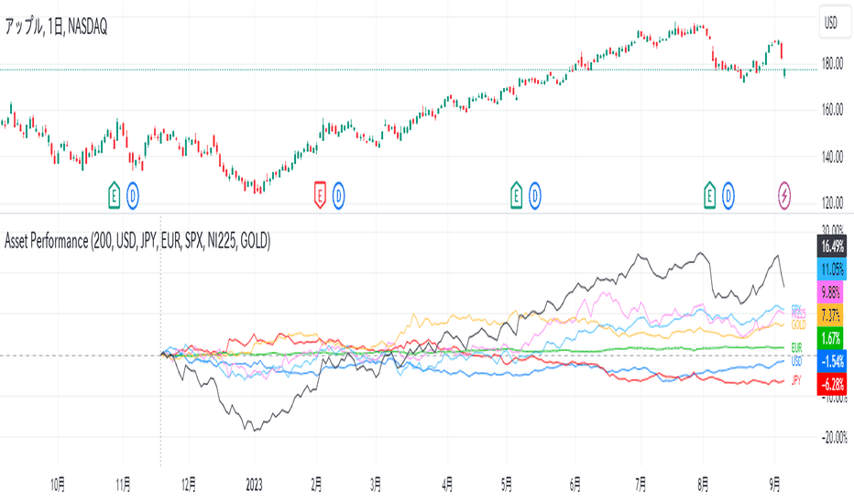Open the USD currency selector
The width and height of the screenshot is (854, 504).
click(835, 22)
